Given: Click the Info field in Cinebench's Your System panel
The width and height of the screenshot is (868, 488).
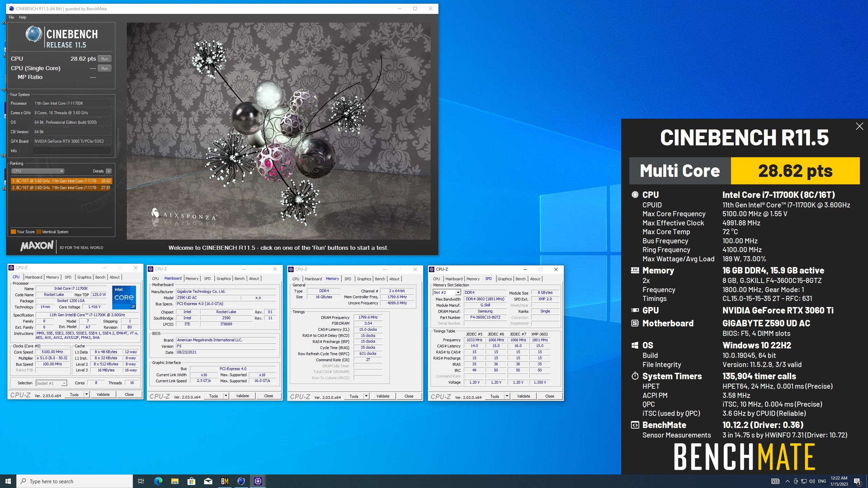Looking at the screenshot, I should pos(72,151).
